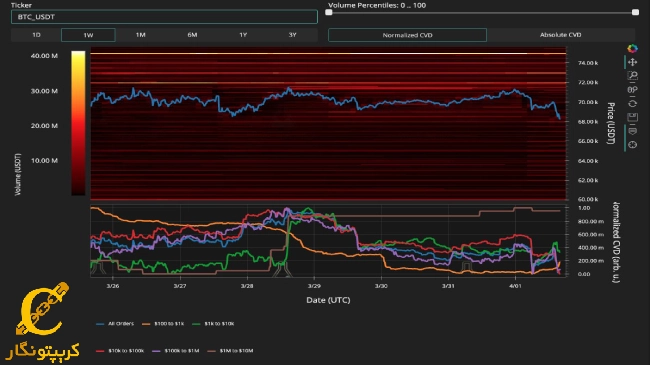Enable the Wheel Zoom tool
This screenshot has height=365, width=650.
[632, 90]
